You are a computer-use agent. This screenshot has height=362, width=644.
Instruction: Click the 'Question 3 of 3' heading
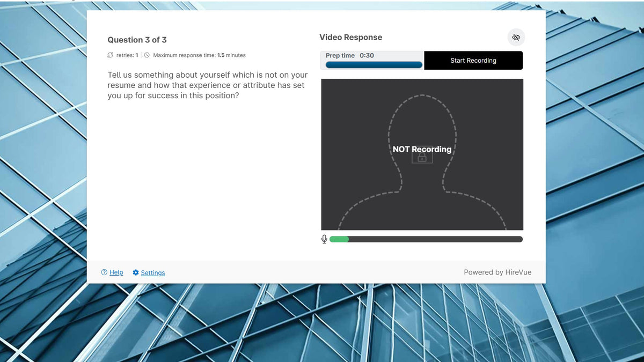click(x=137, y=40)
